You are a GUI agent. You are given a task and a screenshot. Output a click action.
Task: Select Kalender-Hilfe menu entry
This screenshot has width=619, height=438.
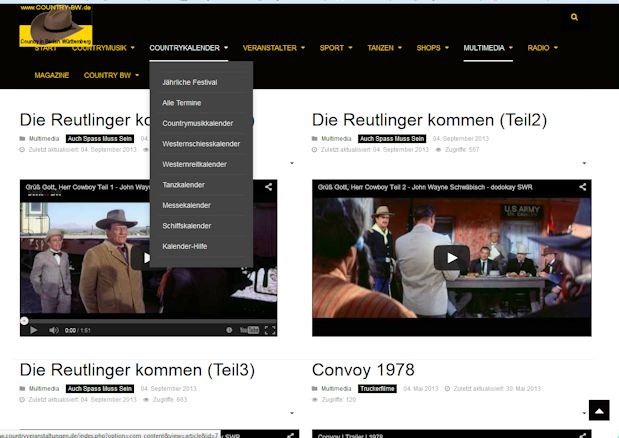click(x=184, y=247)
